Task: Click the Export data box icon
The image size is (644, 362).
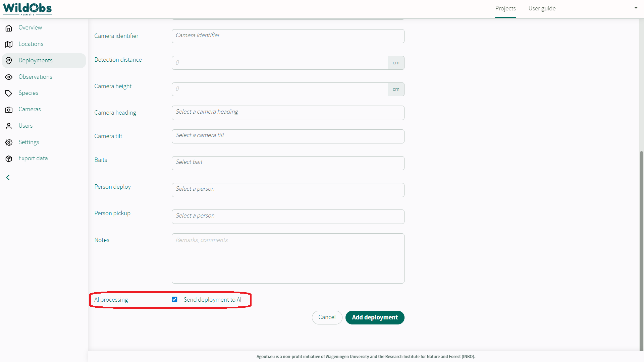Action: pos(9,159)
